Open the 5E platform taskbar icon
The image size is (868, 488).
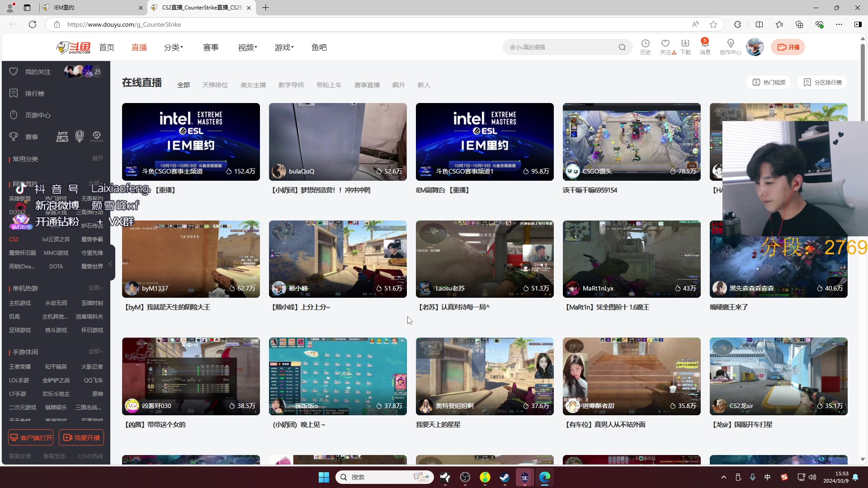click(524, 477)
